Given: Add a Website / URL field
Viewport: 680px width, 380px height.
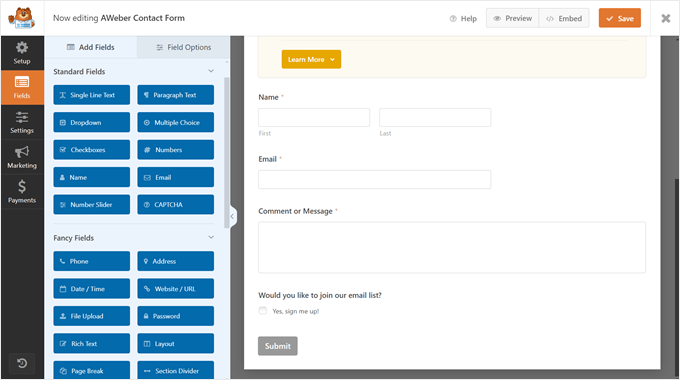Looking at the screenshot, I should pyautogui.click(x=176, y=288).
